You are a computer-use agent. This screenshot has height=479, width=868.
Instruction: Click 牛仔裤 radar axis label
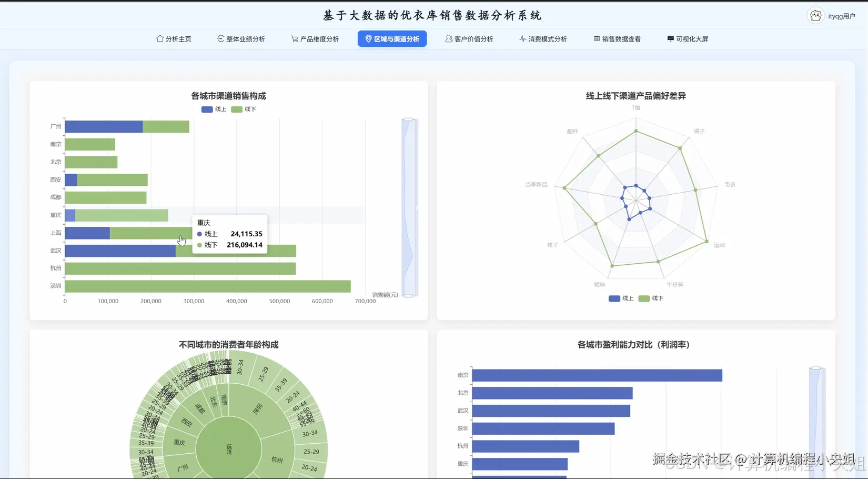675,285
